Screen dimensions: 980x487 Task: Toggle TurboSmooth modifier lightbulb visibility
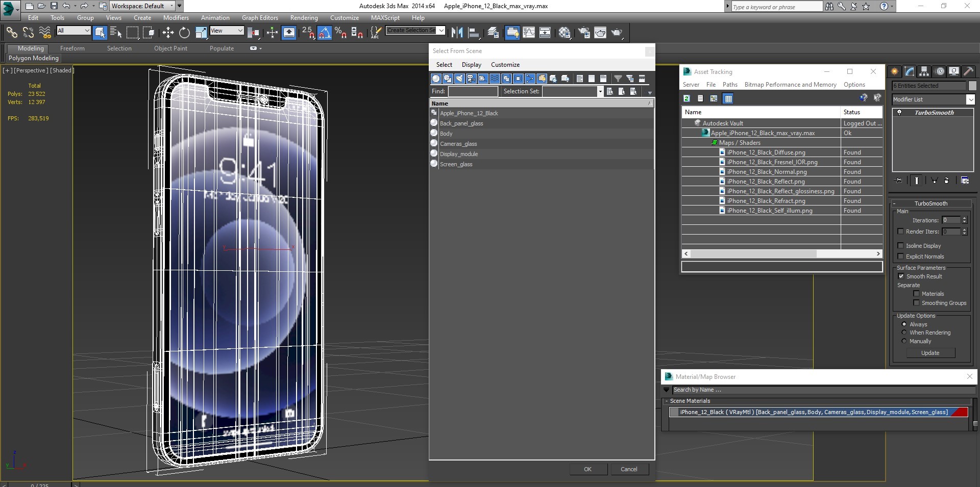[x=899, y=113]
